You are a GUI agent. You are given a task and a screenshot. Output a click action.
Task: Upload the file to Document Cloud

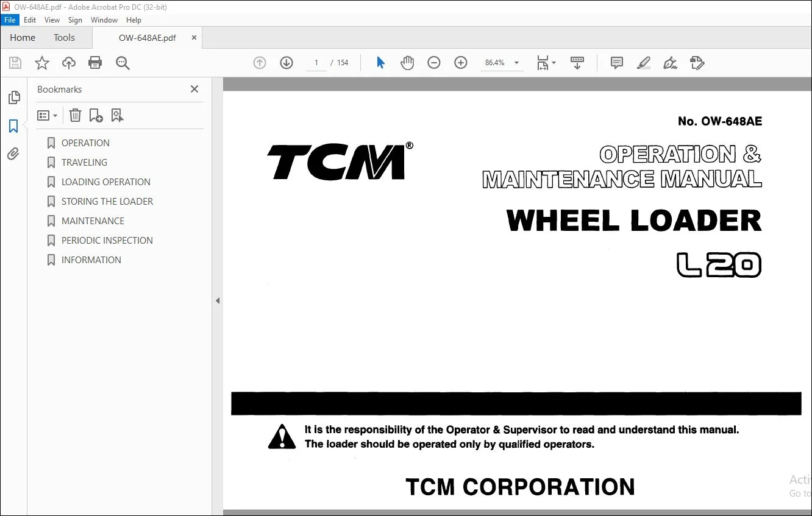click(x=69, y=63)
